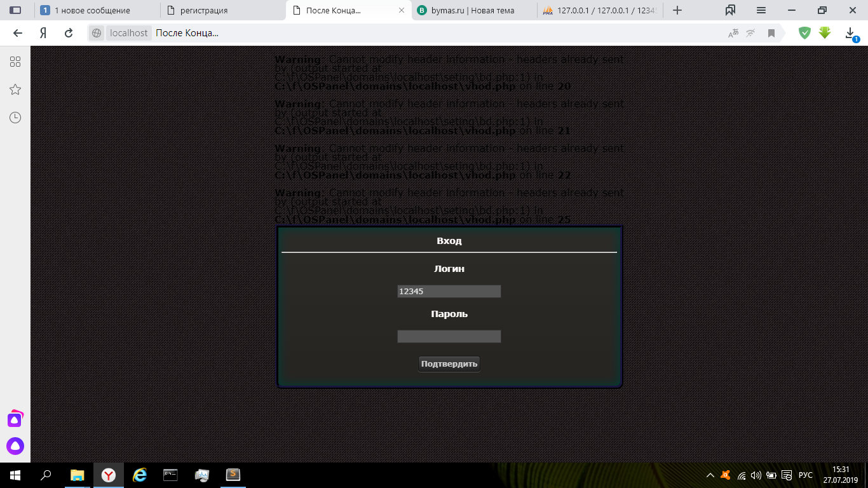Screen dimensions: 868x488
Task: Click the page translate icon
Action: pyautogui.click(x=733, y=33)
